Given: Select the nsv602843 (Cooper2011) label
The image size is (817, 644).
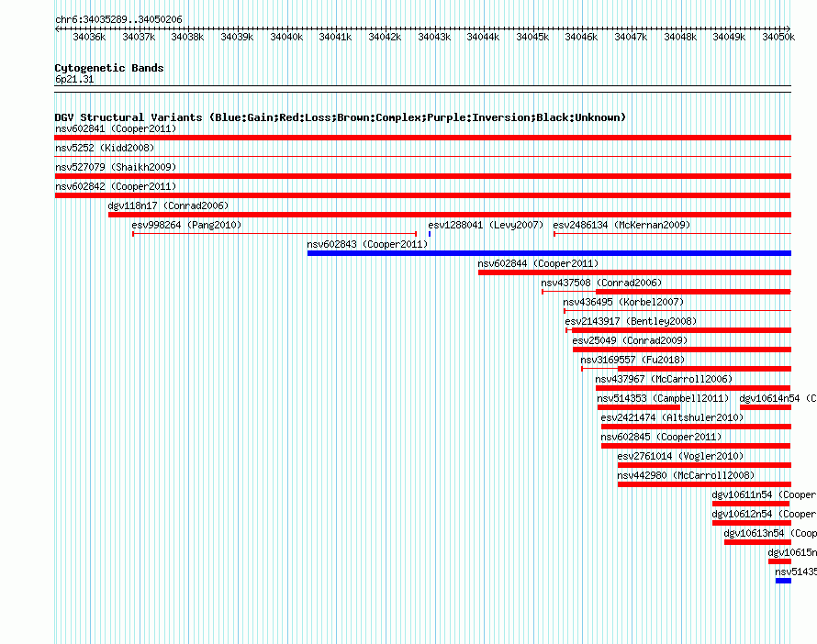Looking at the screenshot, I should pos(367,244).
